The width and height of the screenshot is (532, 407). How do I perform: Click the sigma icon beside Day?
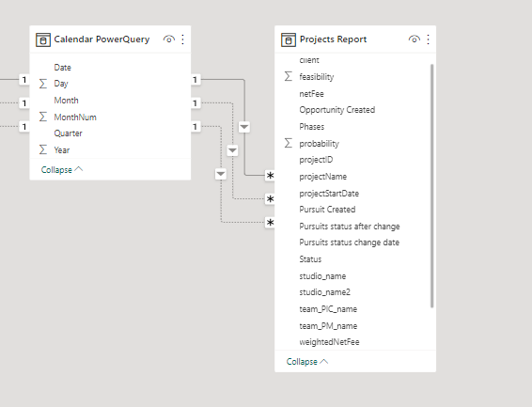pos(42,84)
